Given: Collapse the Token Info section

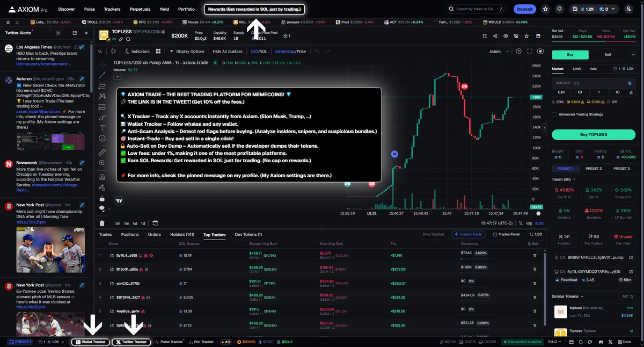Looking at the screenshot, I should tap(563, 179).
